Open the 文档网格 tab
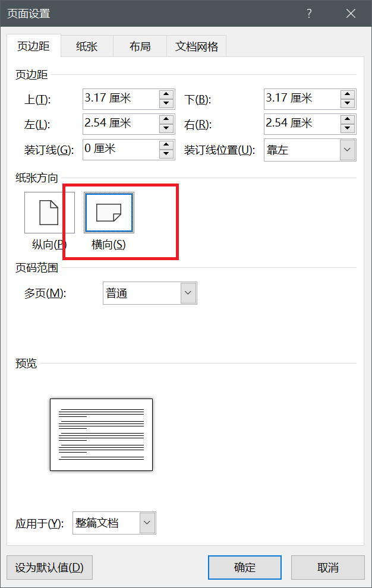The height and width of the screenshot is (588, 372). pos(196,46)
